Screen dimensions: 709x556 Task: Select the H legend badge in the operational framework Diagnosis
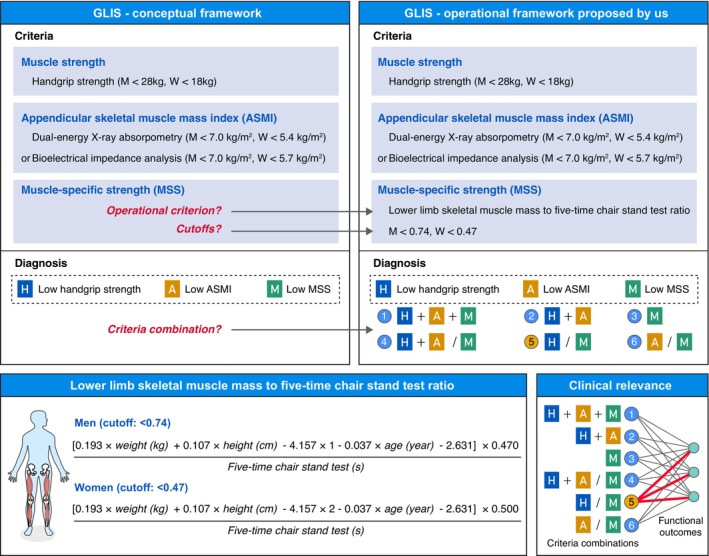point(383,289)
